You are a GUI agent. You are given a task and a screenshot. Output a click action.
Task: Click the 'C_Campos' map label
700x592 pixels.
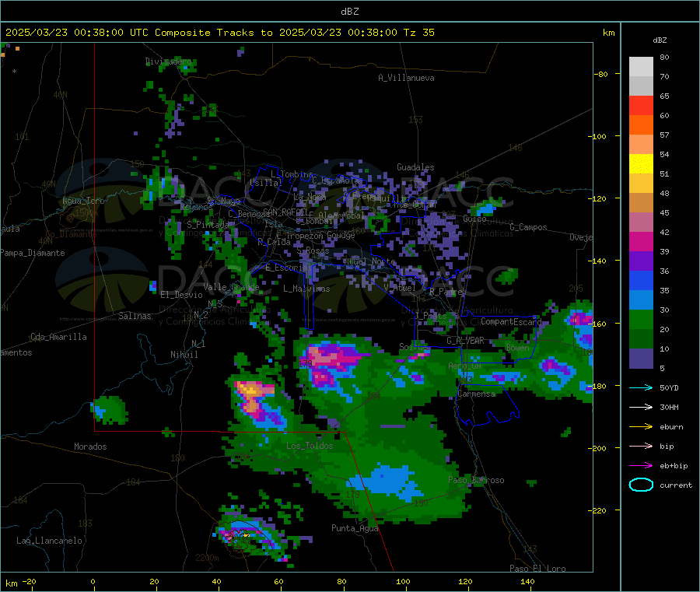pyautogui.click(x=528, y=227)
